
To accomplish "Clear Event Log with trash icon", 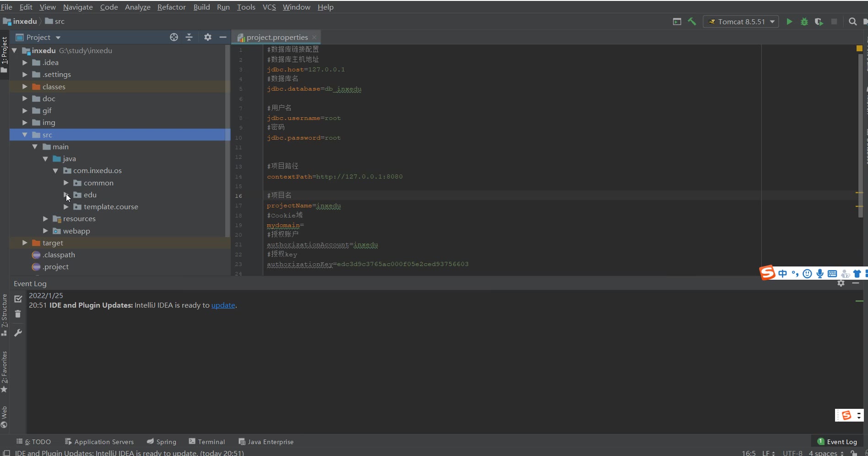I will click(x=18, y=314).
